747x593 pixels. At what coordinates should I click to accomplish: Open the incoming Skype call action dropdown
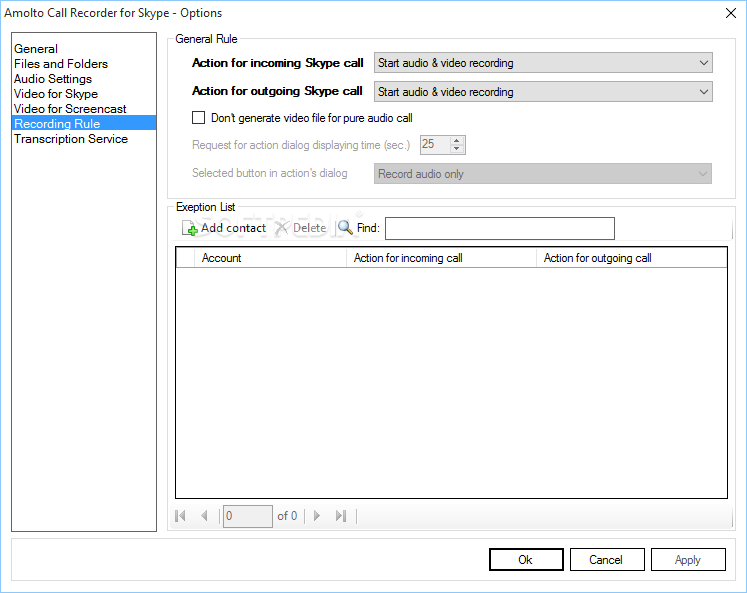click(543, 63)
